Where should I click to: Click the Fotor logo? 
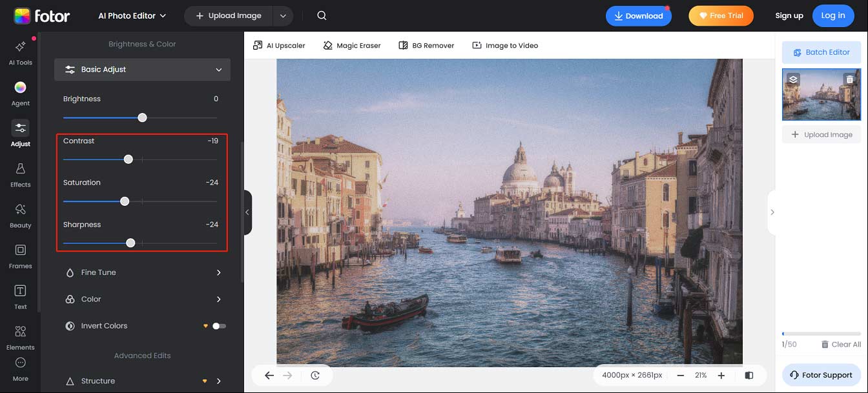click(42, 15)
